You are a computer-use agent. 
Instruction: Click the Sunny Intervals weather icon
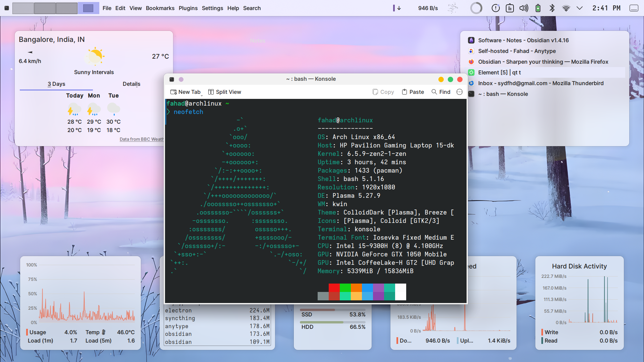click(x=94, y=56)
